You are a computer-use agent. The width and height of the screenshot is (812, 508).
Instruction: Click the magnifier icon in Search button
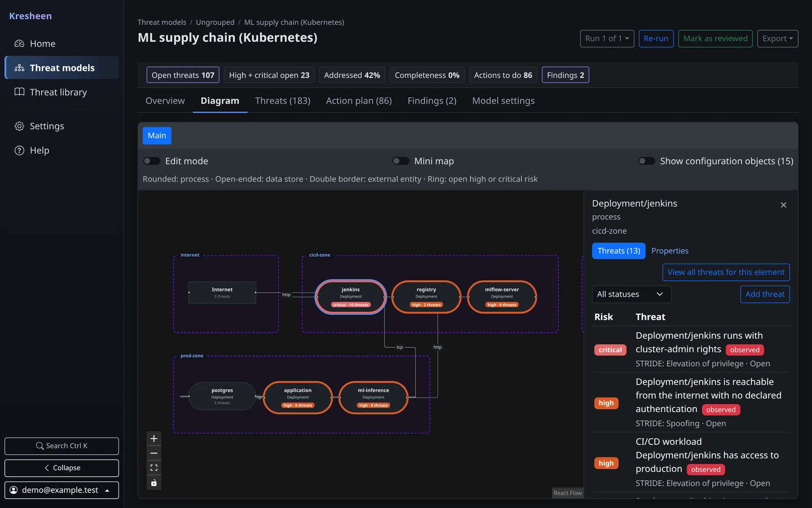pos(40,446)
